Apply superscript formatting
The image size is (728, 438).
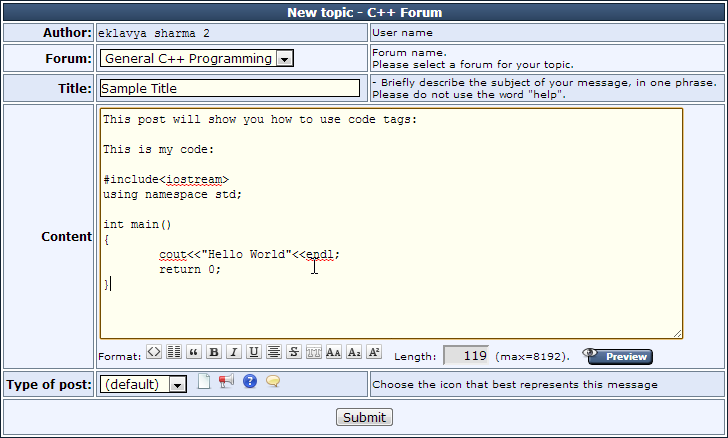(x=374, y=352)
